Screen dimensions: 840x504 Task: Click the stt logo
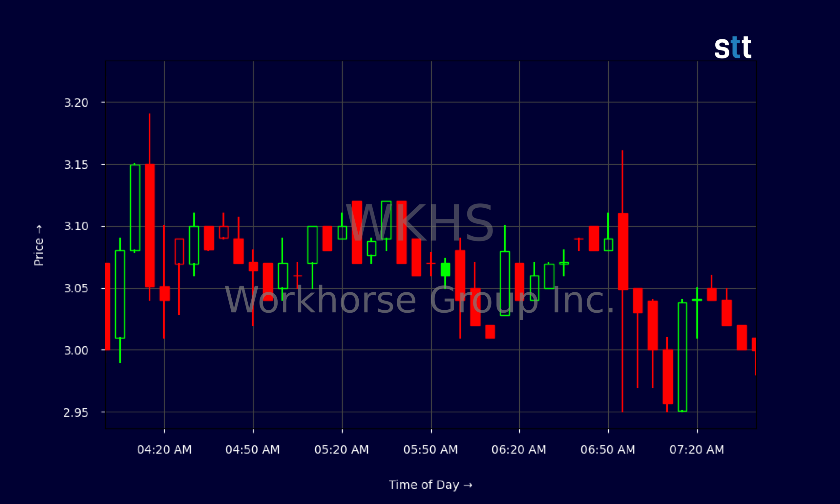point(733,47)
